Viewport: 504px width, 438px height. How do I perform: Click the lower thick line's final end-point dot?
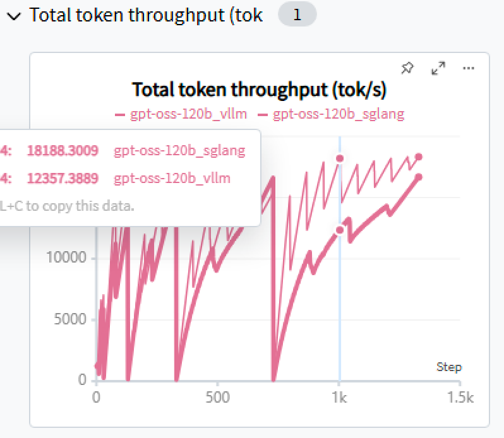[418, 177]
